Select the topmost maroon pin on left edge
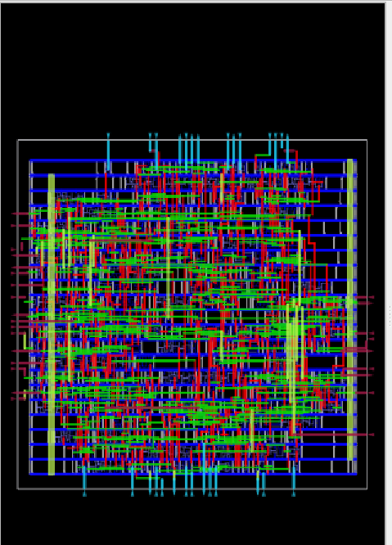This screenshot has width=392, height=545. click(x=21, y=214)
